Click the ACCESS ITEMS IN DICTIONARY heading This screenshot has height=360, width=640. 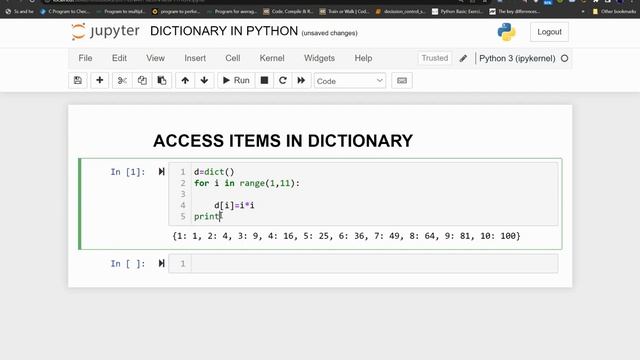click(283, 141)
